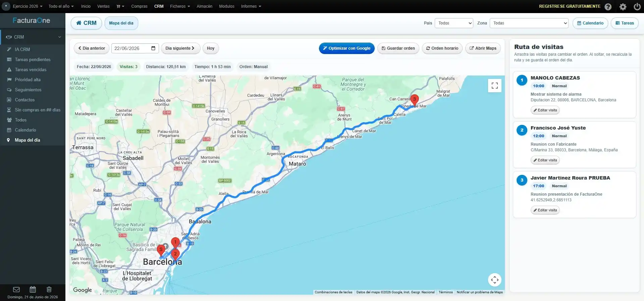Click visit number 1 badge for MANOLO CABEZAS
The image size is (644, 301).
click(x=522, y=80)
